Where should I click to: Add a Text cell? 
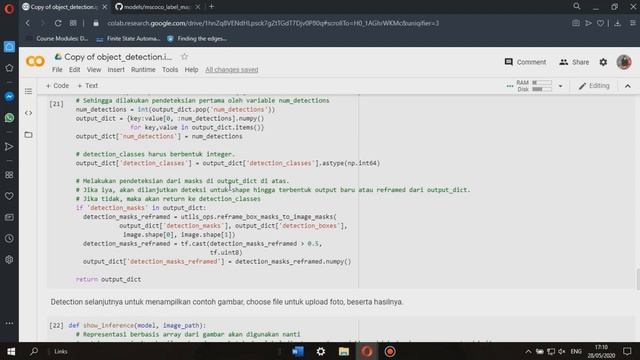tap(88, 86)
